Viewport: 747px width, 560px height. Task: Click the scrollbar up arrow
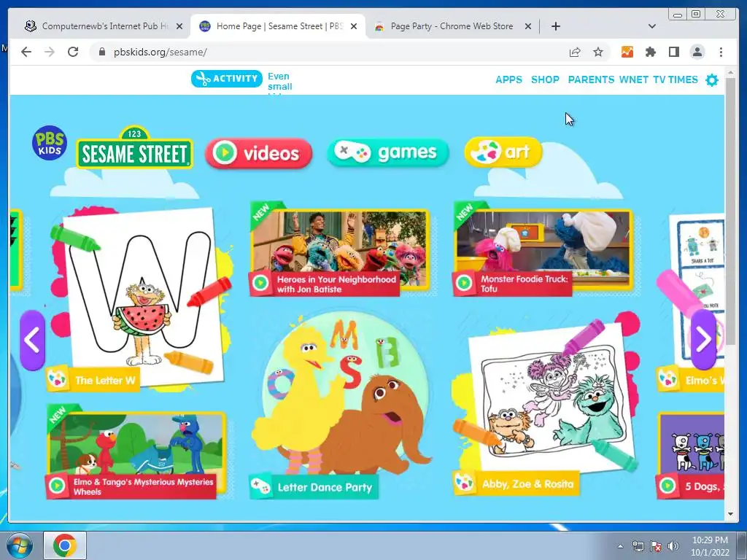pyautogui.click(x=730, y=73)
